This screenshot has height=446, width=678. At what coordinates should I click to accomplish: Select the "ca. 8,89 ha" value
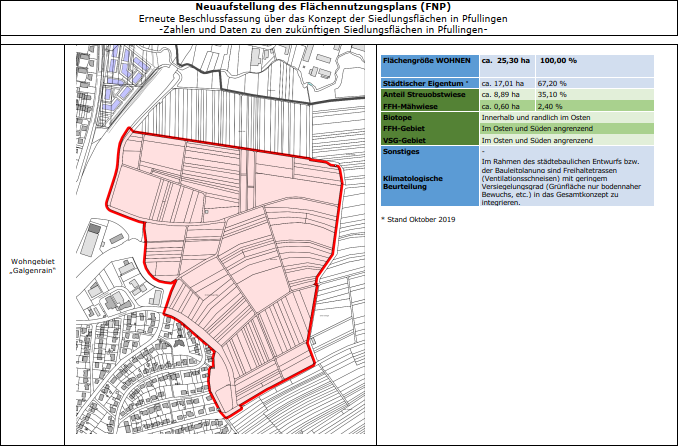coord(501,94)
